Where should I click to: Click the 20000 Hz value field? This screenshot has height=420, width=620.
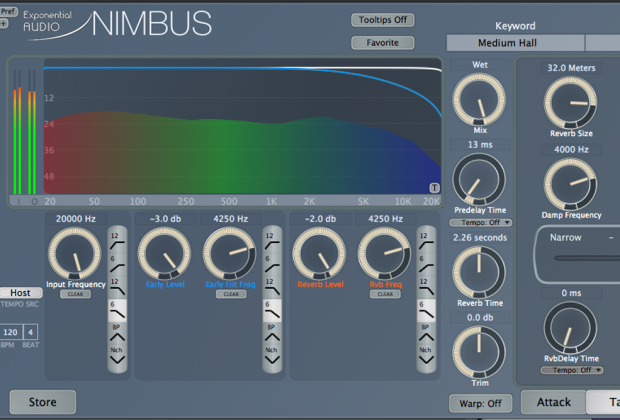coord(76,219)
